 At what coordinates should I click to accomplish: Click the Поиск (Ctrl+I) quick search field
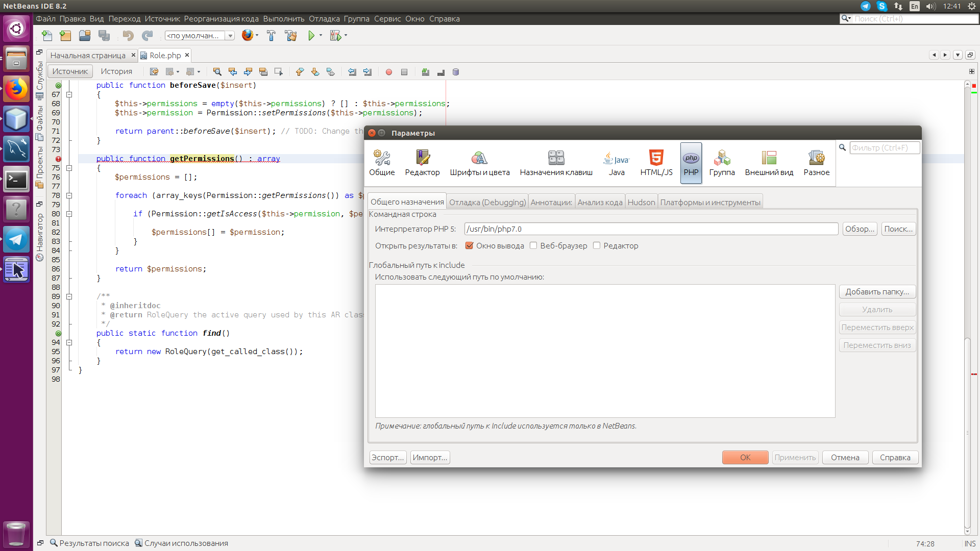pyautogui.click(x=915, y=19)
